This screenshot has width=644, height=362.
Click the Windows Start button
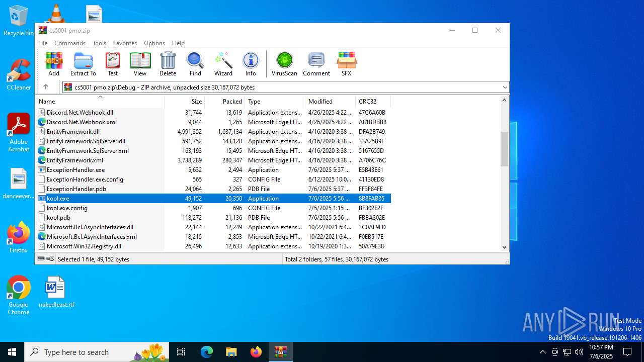pyautogui.click(x=12, y=352)
